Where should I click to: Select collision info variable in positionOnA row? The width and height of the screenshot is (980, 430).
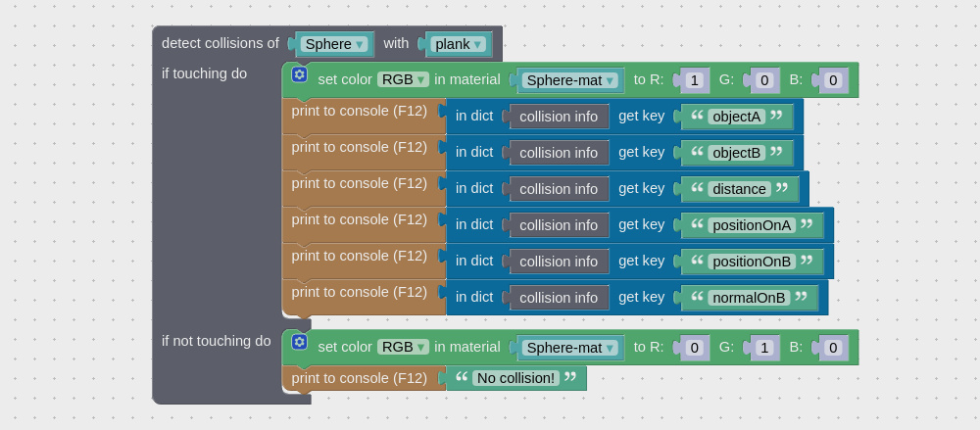[x=559, y=225]
